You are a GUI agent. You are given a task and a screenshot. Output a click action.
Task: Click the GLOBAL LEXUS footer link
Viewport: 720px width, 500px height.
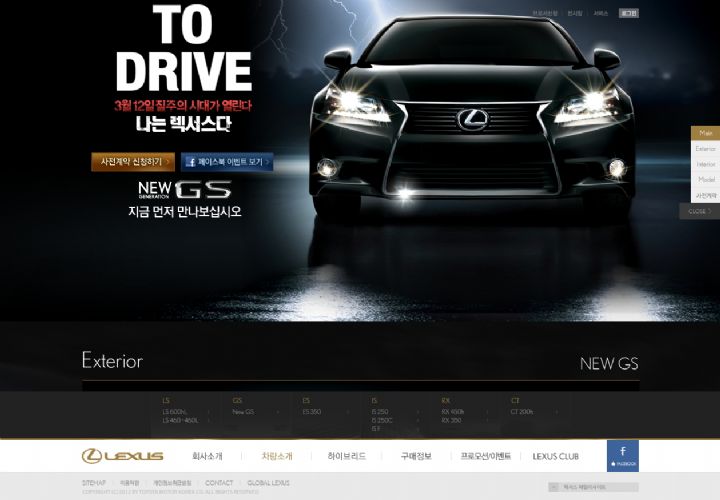click(x=268, y=483)
